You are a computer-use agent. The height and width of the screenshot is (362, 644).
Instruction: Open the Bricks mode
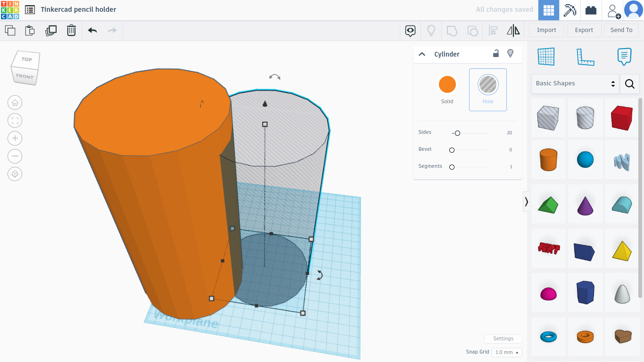click(x=591, y=10)
